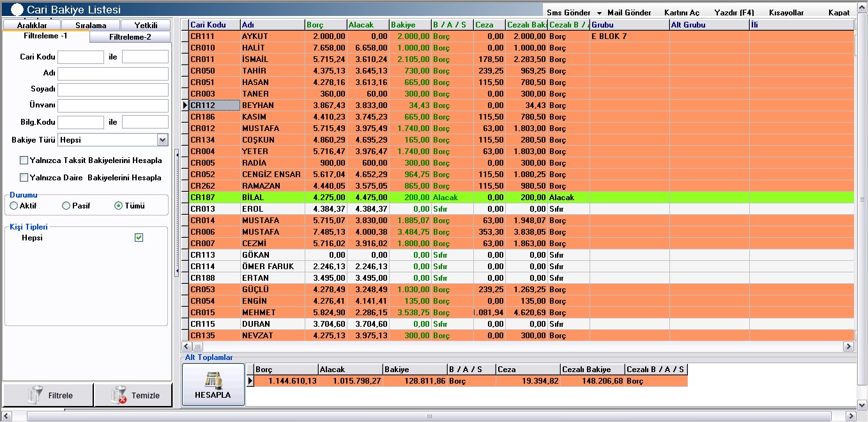
Task: Click the bakiye value 3.484,75
Action: tap(413, 232)
